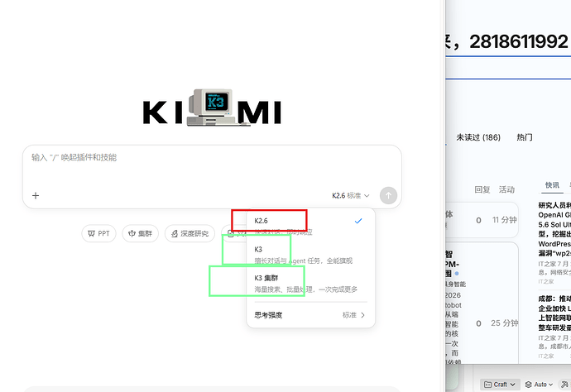
Task: Click the 11 分钟 activity time
Action: tap(504, 220)
